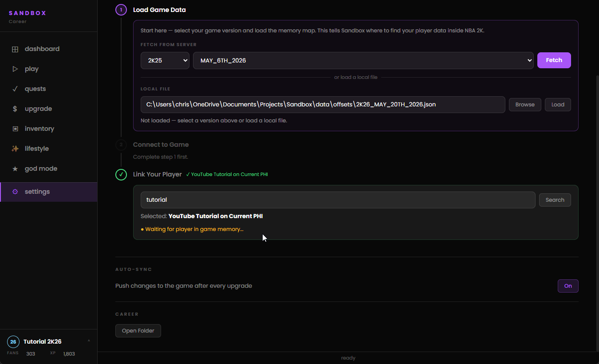Expand the Tutorial 2K26 career caret
599x364 pixels.
pyautogui.click(x=89, y=341)
